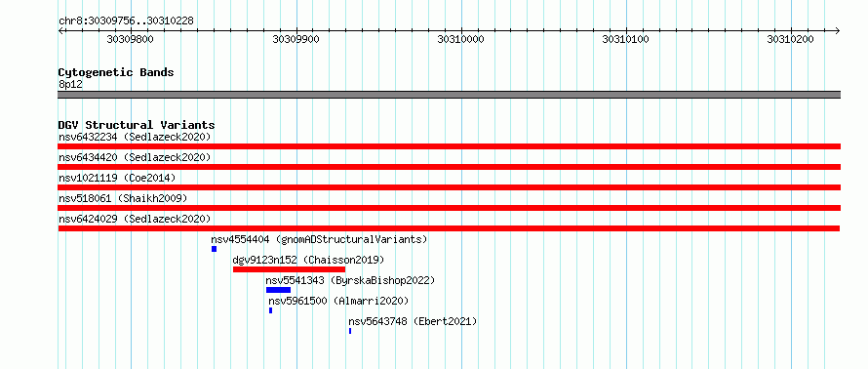Select the red bar under nsv1021119
The image size is (868, 369).
pos(449,187)
